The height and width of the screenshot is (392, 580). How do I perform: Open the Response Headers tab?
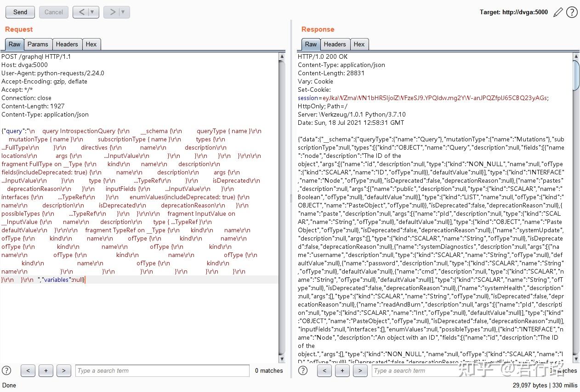(335, 44)
